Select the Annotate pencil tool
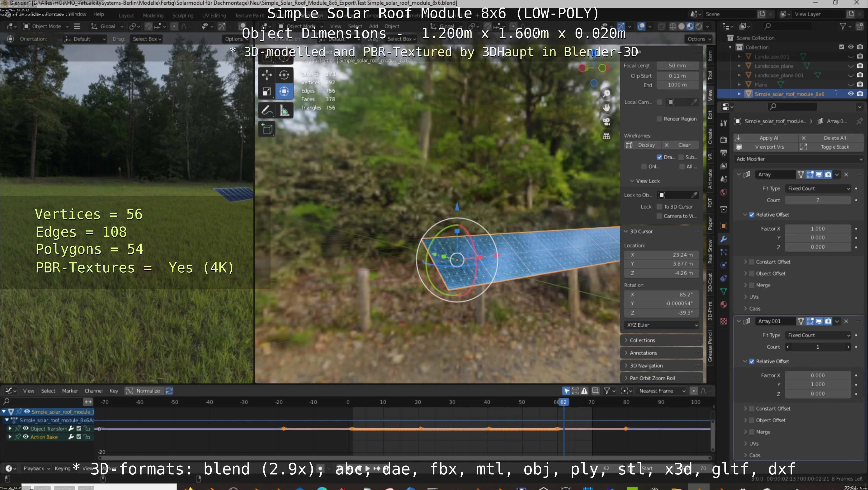This screenshot has width=868, height=490. click(x=267, y=110)
